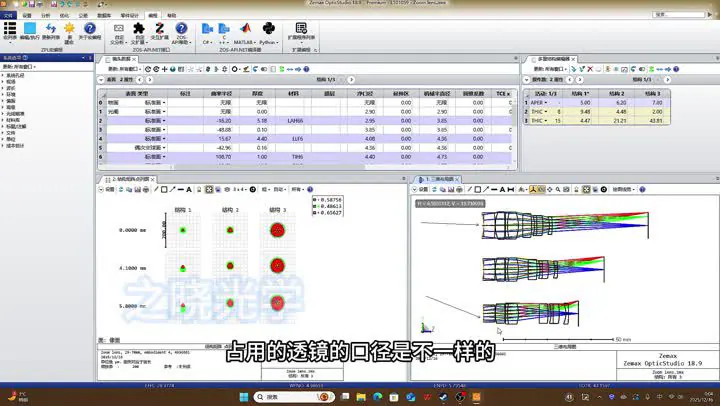
Task: Switch to the 数据库 ribbon tab
Action: point(104,15)
